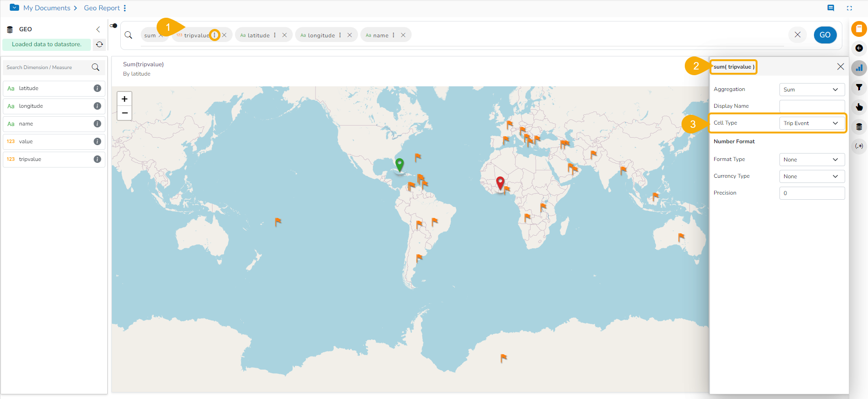868x399 pixels.
Task: Click the orange save icon at top right
Action: [859, 29]
